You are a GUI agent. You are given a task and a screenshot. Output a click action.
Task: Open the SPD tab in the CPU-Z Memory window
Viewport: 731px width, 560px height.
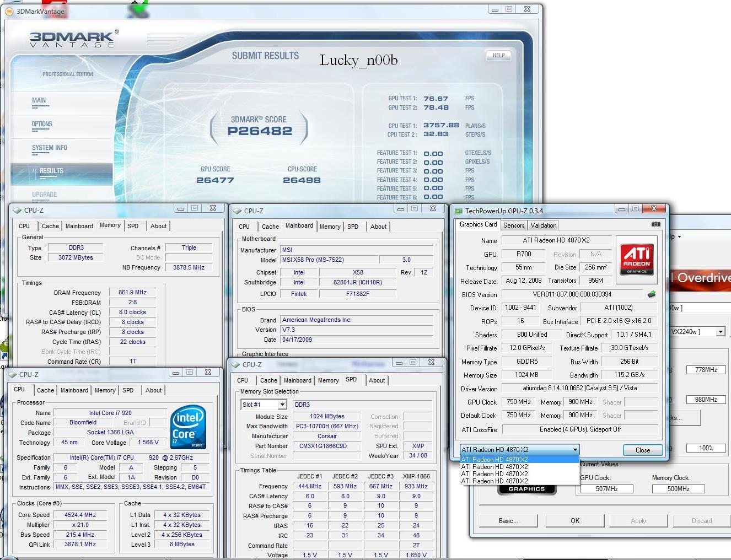(x=133, y=226)
